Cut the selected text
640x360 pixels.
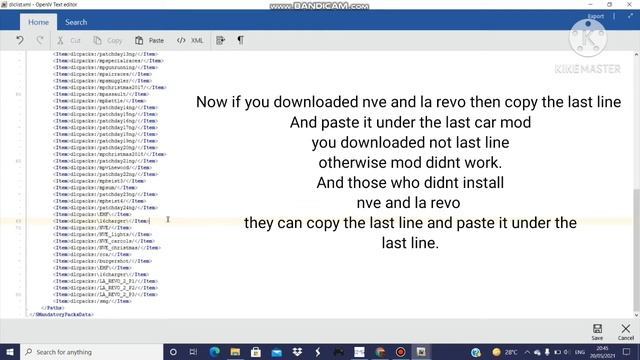coord(69,40)
